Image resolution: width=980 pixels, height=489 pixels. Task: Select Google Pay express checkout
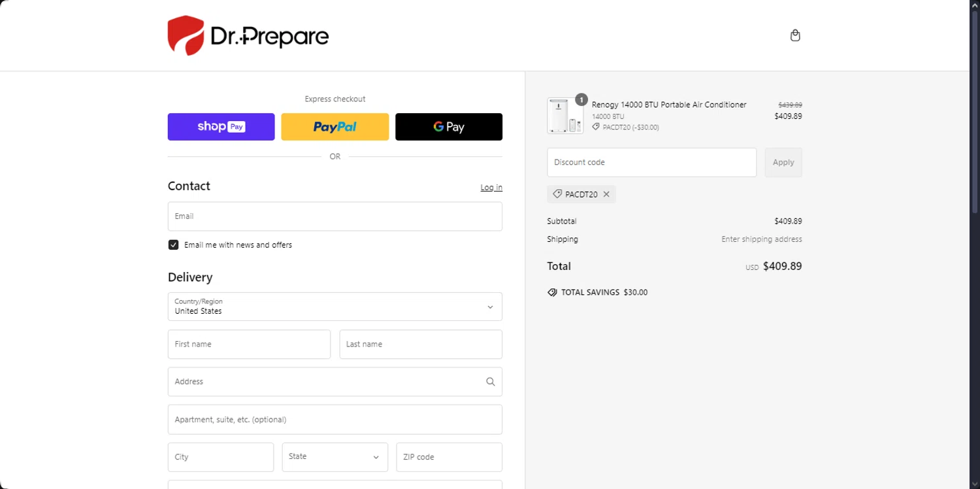click(x=449, y=127)
